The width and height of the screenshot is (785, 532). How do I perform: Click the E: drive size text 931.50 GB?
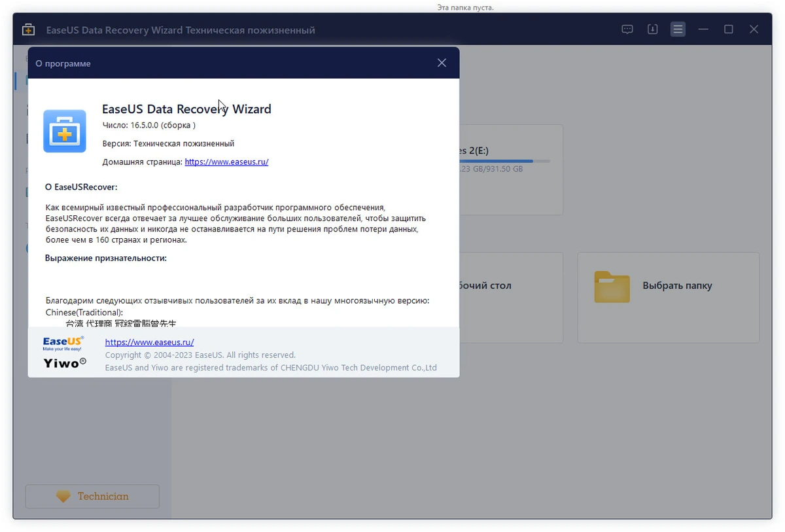click(x=505, y=169)
